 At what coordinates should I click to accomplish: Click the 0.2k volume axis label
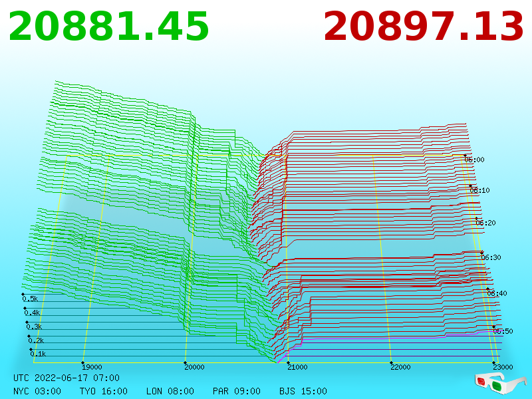[x=37, y=340]
